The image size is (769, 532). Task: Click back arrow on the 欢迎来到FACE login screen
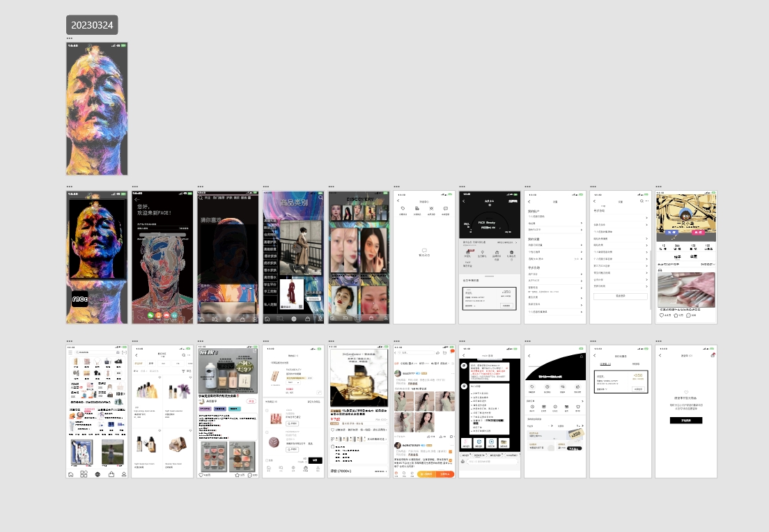(x=137, y=200)
